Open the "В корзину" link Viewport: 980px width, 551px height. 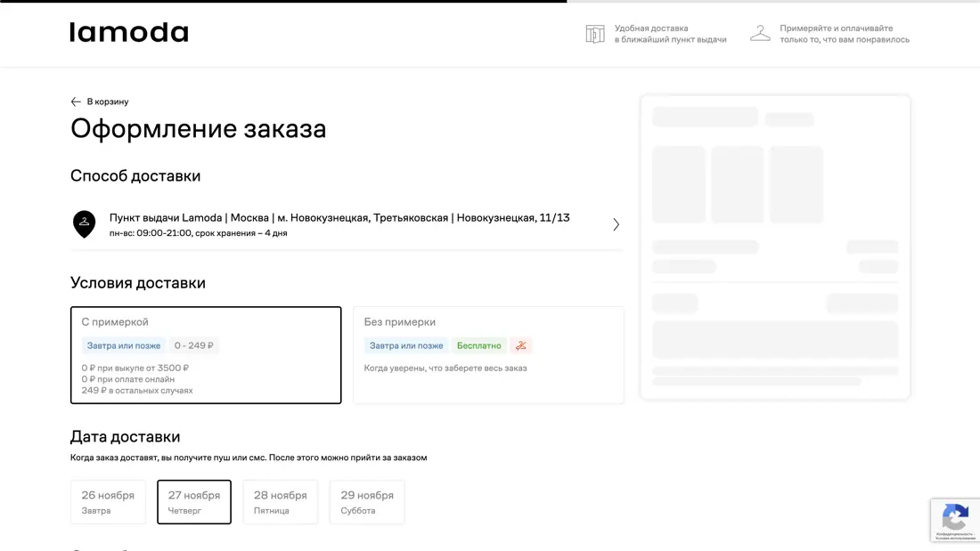tap(106, 101)
